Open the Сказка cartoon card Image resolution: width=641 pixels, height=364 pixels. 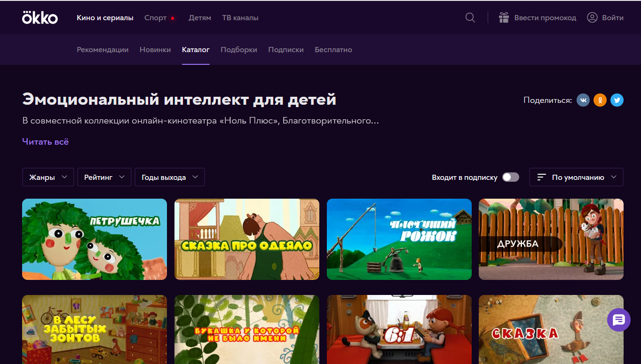551,329
